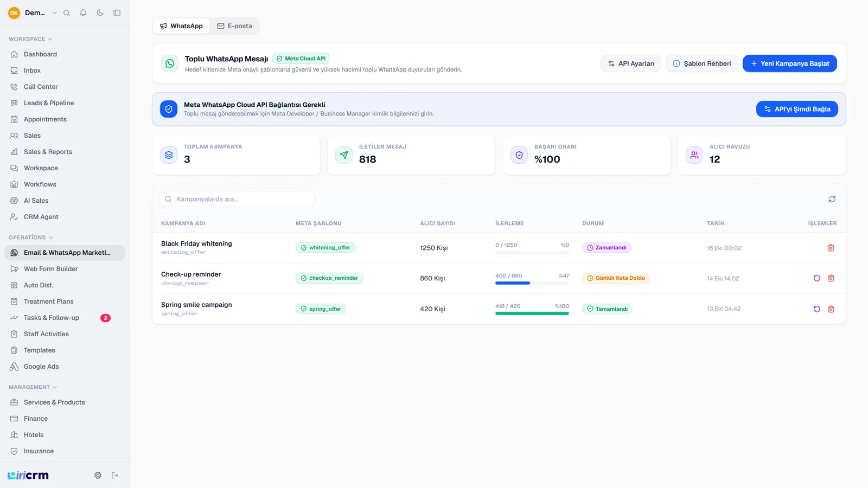Delete Check-up reminder campaign
This screenshot has width=868, height=488.
click(x=831, y=278)
